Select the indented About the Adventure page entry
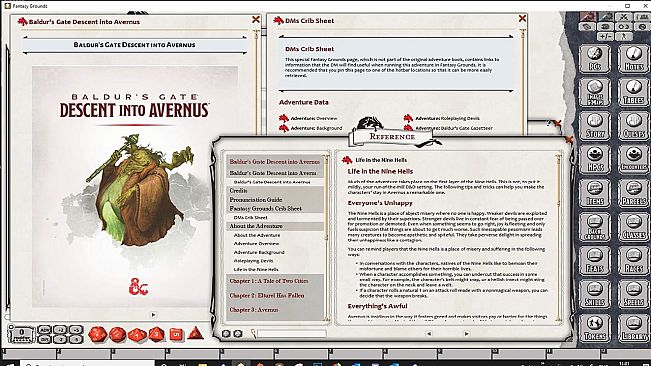Image resolution: width=651 pixels, height=366 pixels. 257,235
